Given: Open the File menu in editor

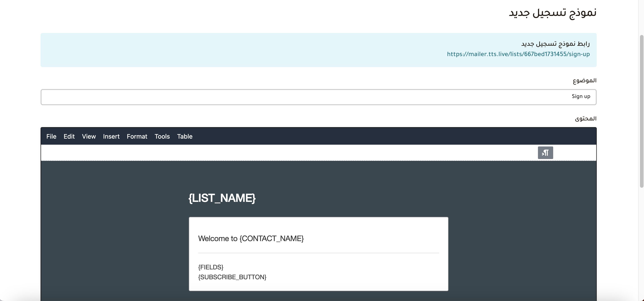Looking at the screenshot, I should click(x=51, y=137).
